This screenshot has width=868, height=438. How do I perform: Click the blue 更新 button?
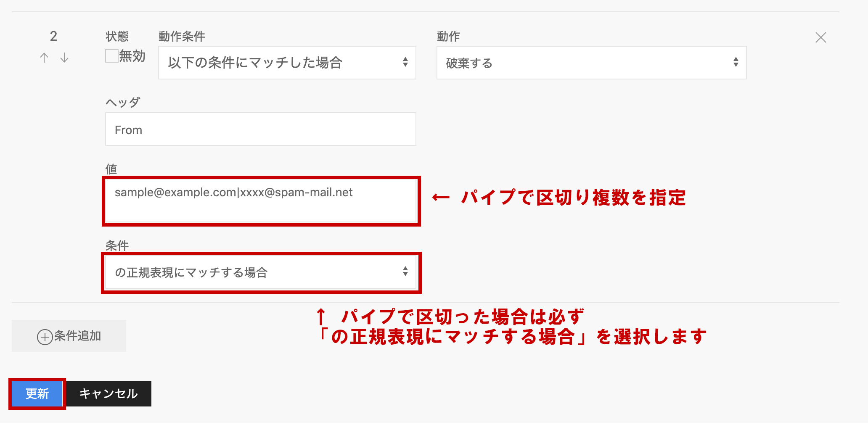(37, 394)
